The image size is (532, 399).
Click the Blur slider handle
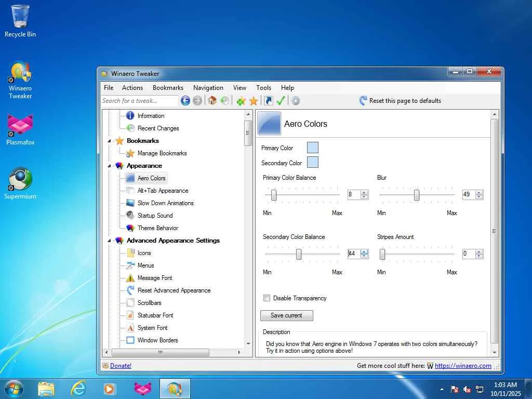click(x=417, y=195)
